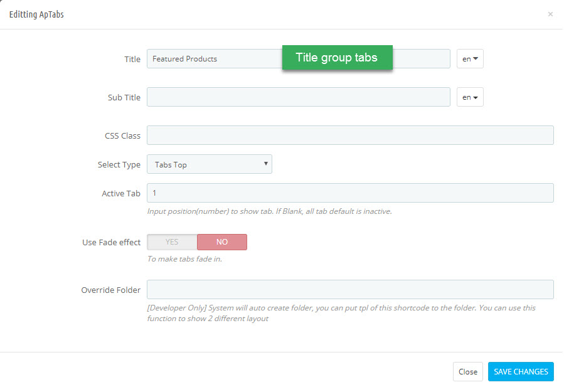Click the Close button in the footer
Viewport: 564px width, 392px height.
[467, 371]
